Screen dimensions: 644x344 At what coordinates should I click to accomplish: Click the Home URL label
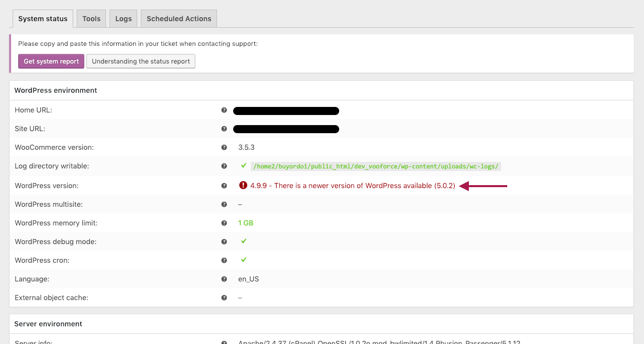click(33, 110)
